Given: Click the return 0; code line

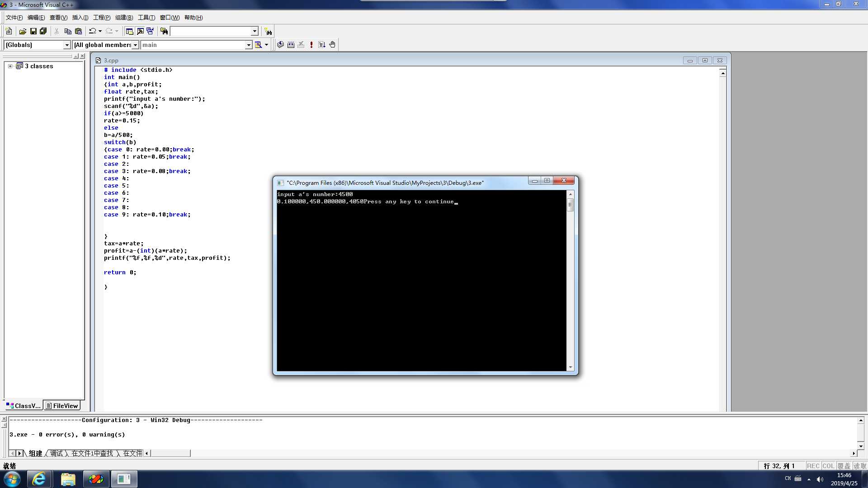Looking at the screenshot, I should (120, 272).
